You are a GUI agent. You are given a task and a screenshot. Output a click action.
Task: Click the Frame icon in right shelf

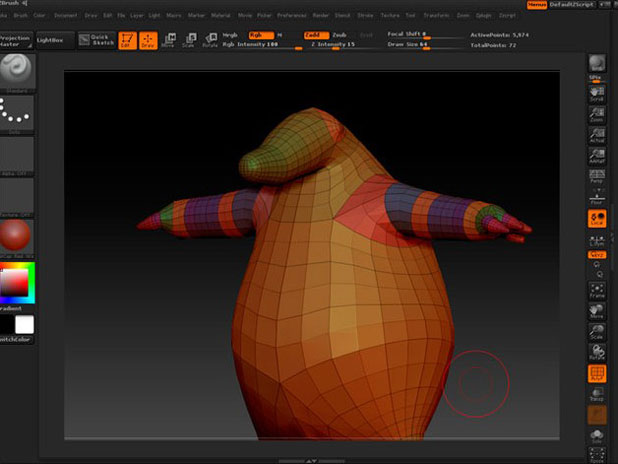[x=597, y=289]
